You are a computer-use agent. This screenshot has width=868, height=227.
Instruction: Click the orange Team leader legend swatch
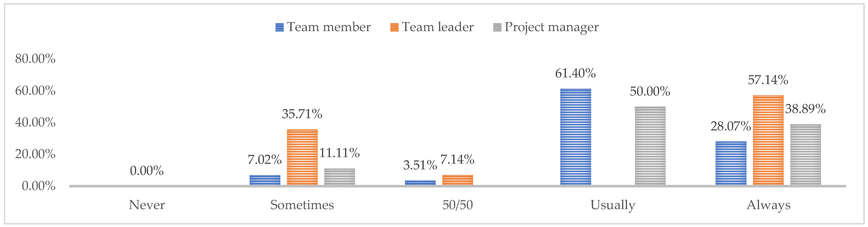tap(394, 27)
